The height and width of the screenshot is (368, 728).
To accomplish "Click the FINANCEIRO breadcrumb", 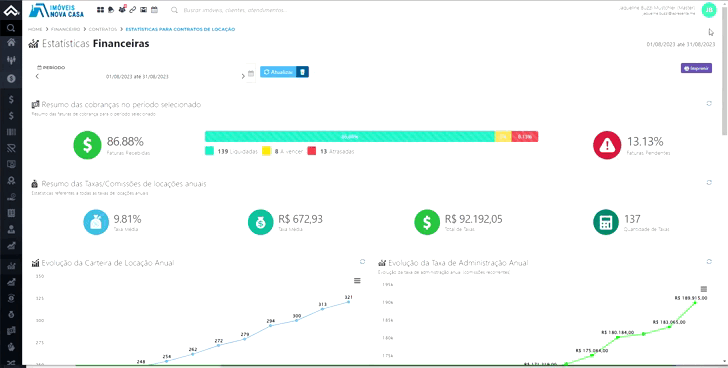I will pyautogui.click(x=65, y=29).
